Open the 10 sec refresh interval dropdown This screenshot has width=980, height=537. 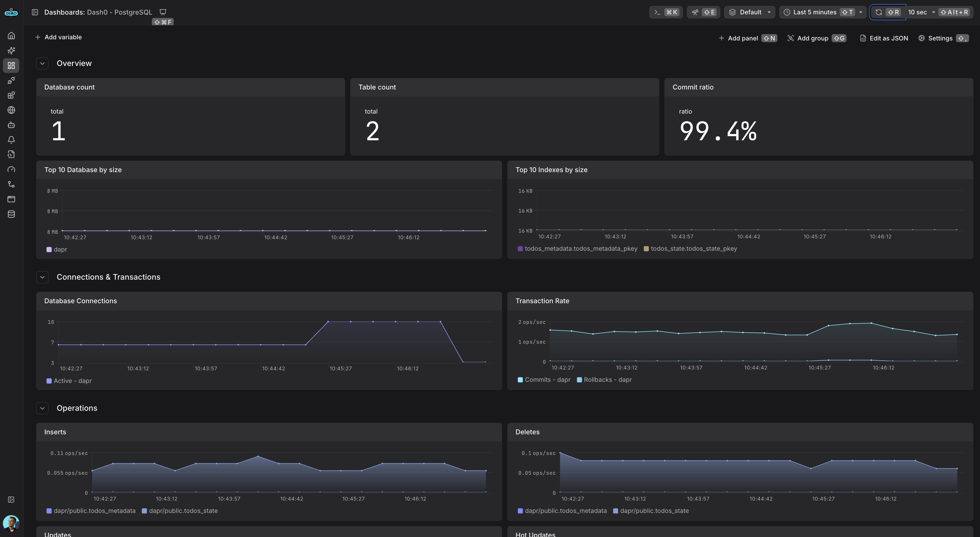point(921,12)
